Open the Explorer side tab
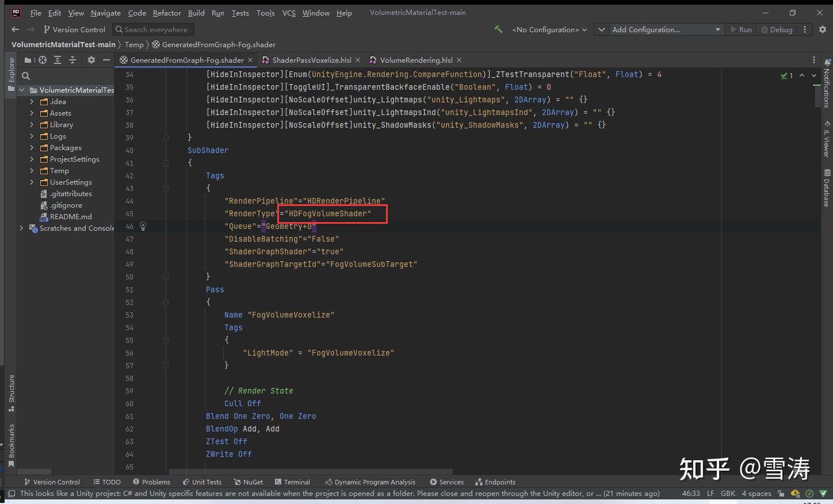833x504 pixels. (x=11, y=74)
